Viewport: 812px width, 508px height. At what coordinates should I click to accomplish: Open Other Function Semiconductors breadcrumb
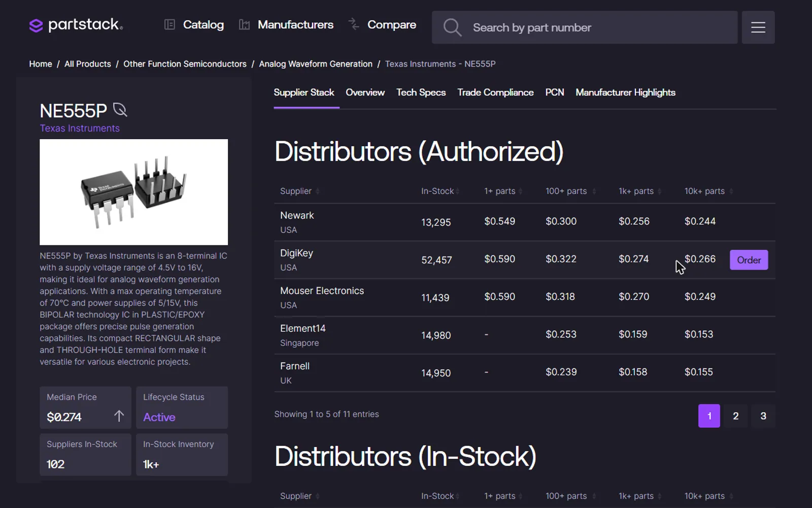[x=185, y=64]
